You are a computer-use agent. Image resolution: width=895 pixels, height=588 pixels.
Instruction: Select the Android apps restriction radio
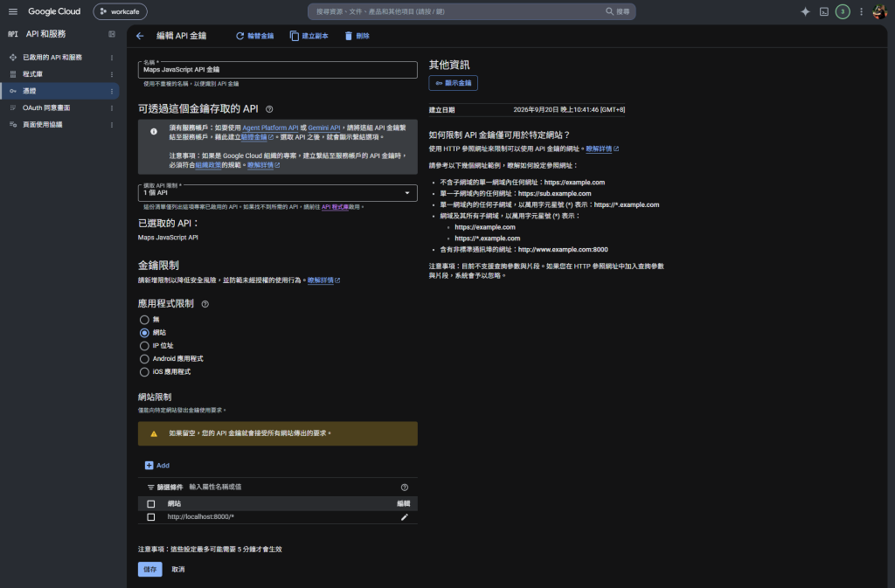pyautogui.click(x=144, y=359)
